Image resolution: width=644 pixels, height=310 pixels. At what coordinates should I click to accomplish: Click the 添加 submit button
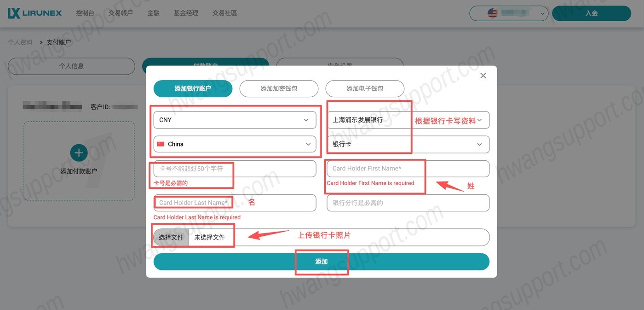pos(322,262)
